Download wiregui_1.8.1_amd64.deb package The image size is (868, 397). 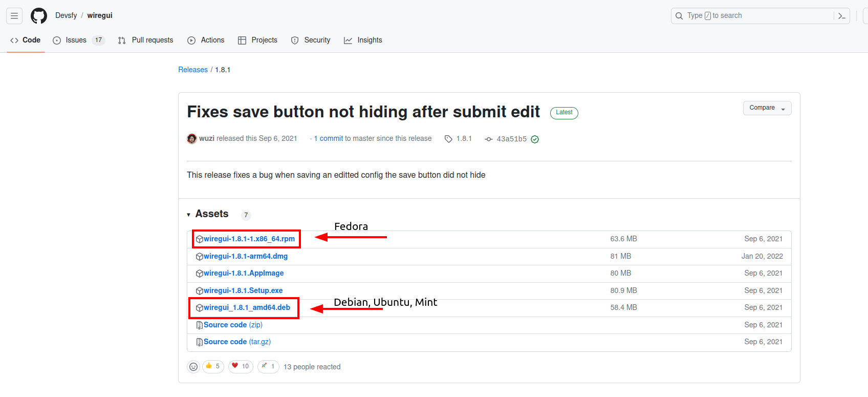247,307
